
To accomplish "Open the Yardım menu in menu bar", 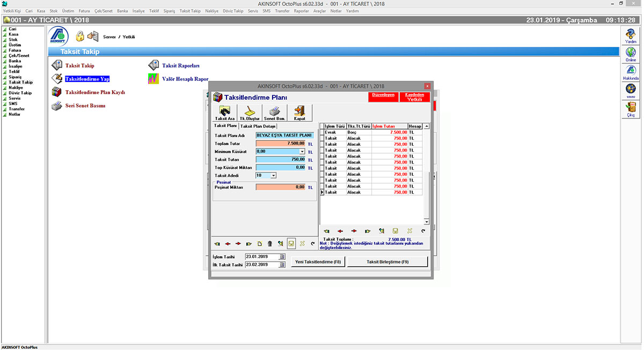I will (x=353, y=11).
